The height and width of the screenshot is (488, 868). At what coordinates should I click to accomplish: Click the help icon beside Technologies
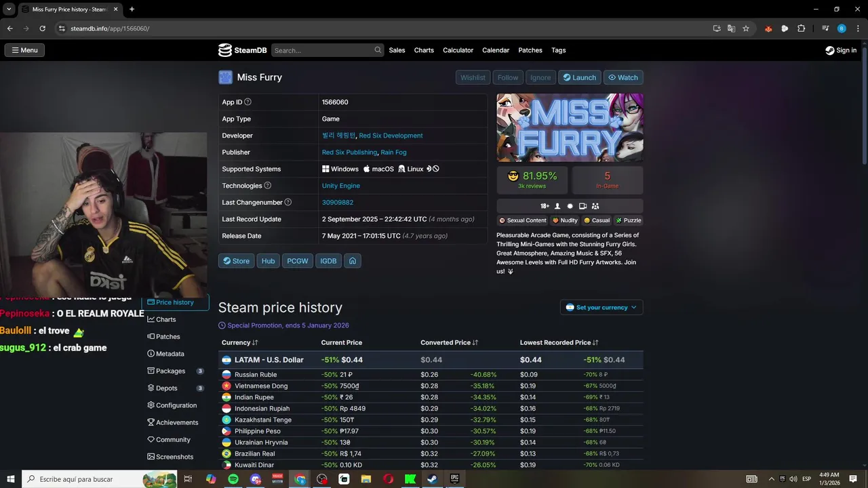[267, 186]
